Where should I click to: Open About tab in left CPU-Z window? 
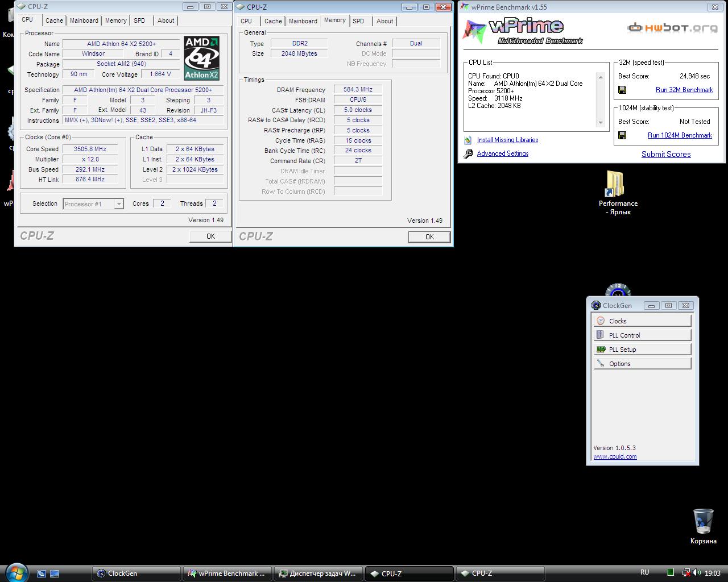coord(166,20)
